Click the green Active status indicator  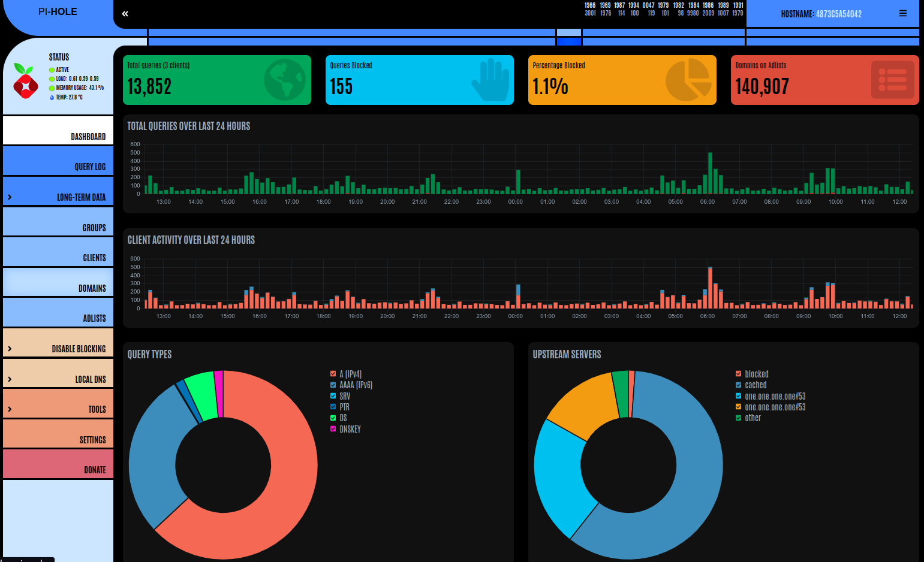52,70
